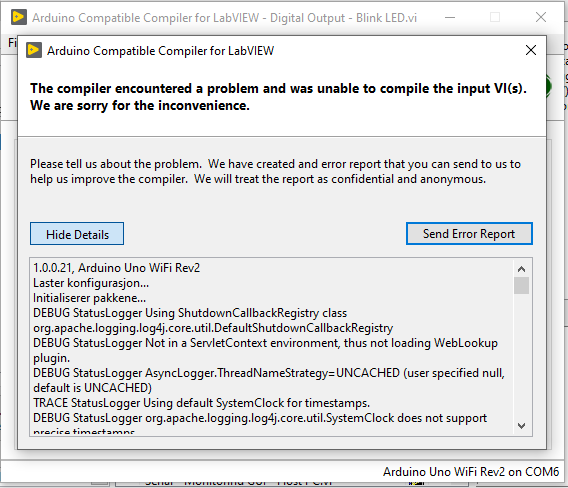Click the Hide Details button

coord(77,234)
